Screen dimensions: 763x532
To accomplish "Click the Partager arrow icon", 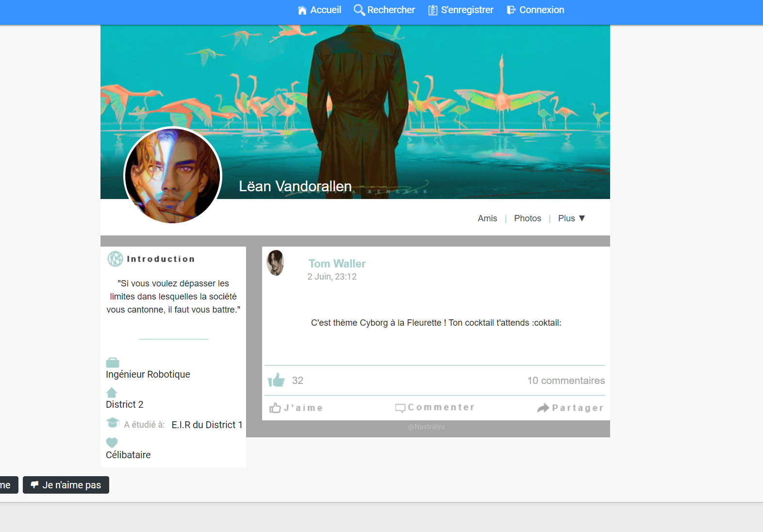I will (x=543, y=408).
